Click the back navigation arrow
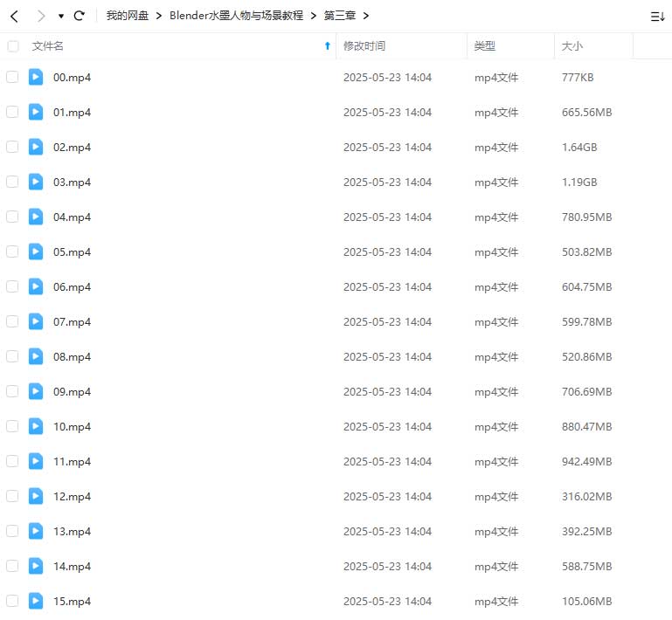 (x=14, y=16)
